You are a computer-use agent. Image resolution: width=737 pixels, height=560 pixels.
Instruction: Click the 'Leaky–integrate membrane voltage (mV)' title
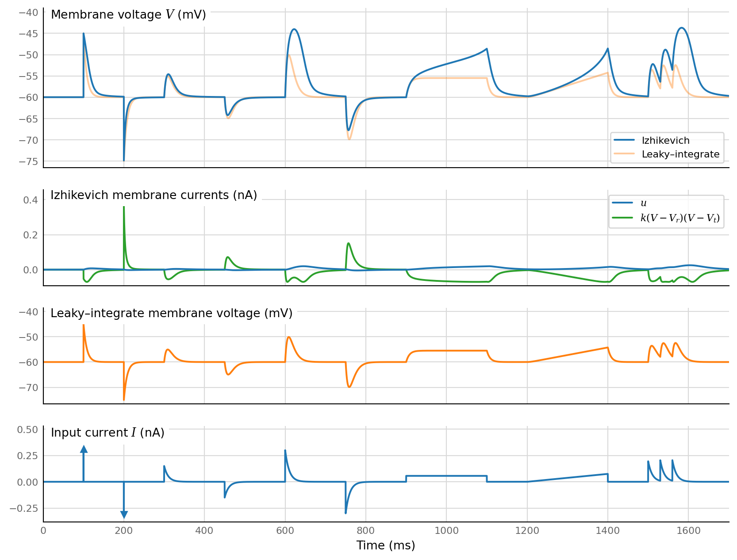(172, 313)
